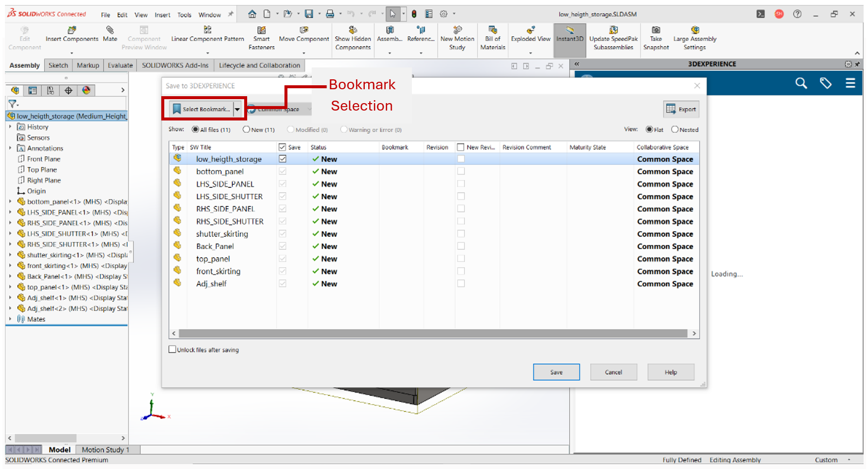868x469 pixels.
Task: Switch to the Evaluate tab
Action: pos(120,65)
